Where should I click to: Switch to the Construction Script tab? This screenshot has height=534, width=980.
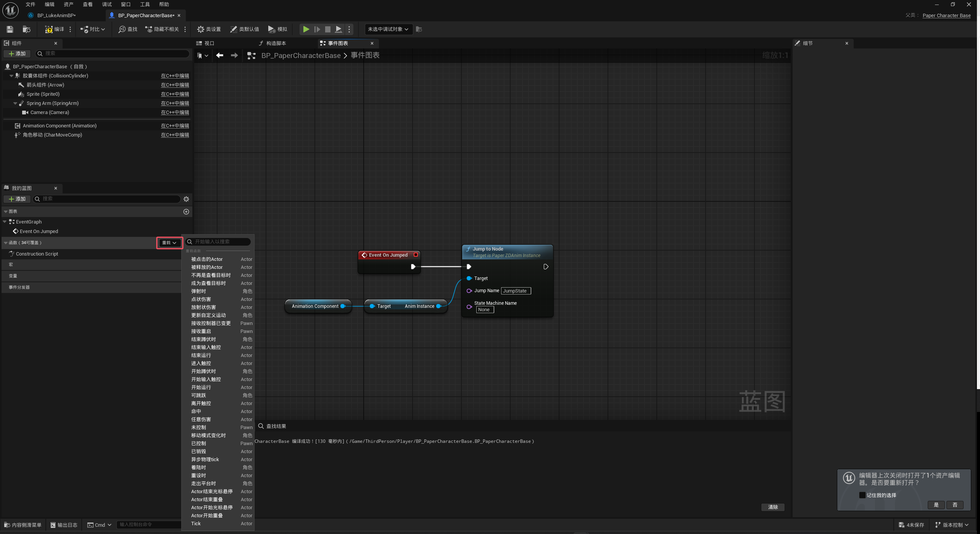click(272, 43)
